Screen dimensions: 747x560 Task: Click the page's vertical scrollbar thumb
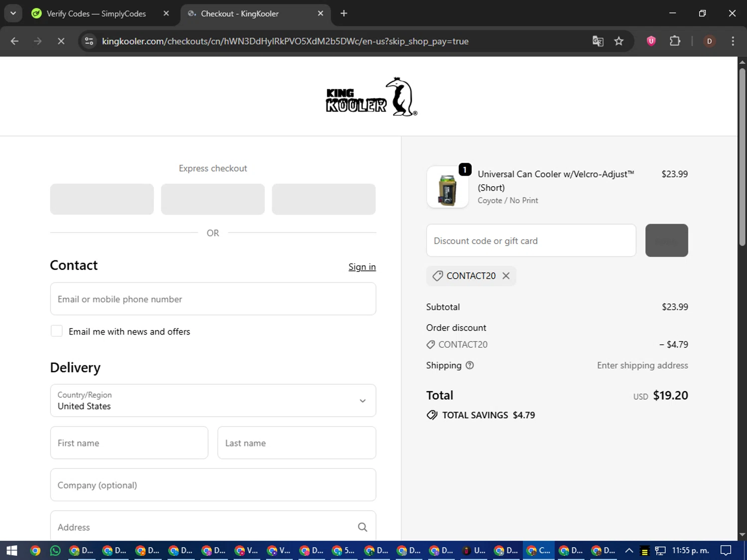[x=742, y=157]
